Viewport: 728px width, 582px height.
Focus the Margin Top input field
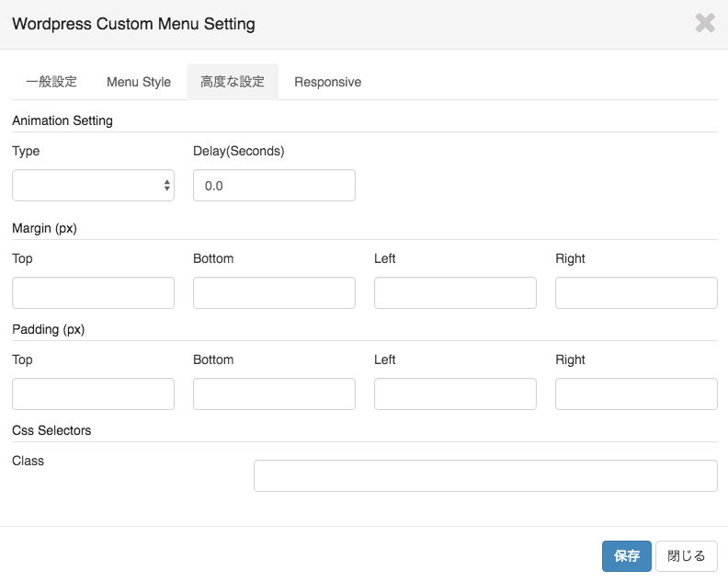(x=94, y=293)
